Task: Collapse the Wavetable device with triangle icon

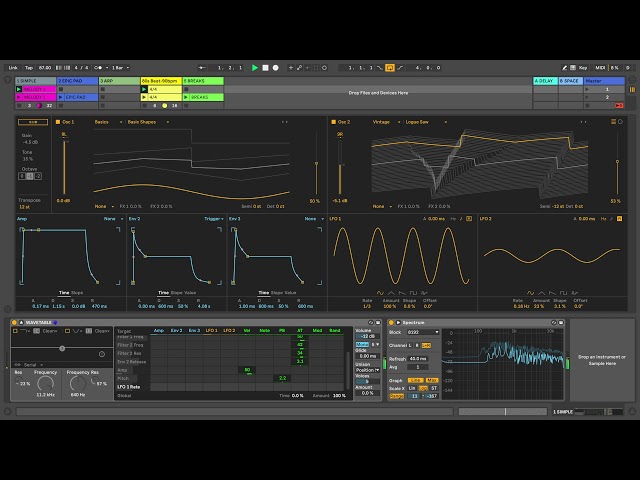Action: (x=21, y=322)
